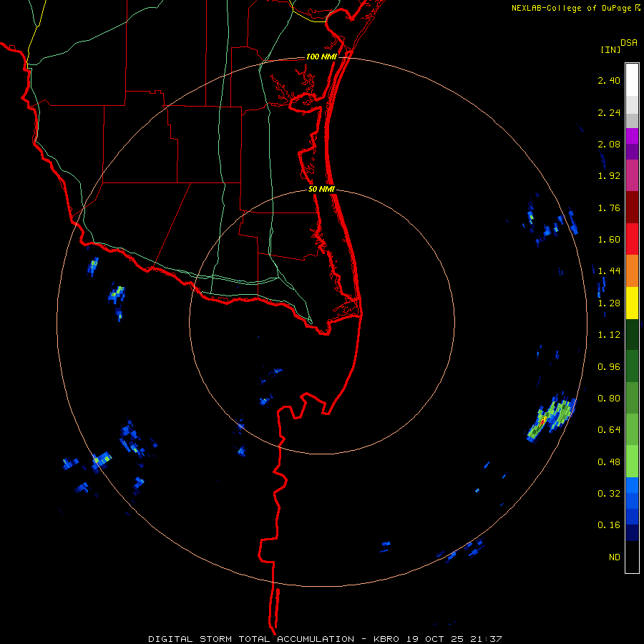
Task: Choose the darkest green swatch beside 1.12
Action: tap(632, 334)
